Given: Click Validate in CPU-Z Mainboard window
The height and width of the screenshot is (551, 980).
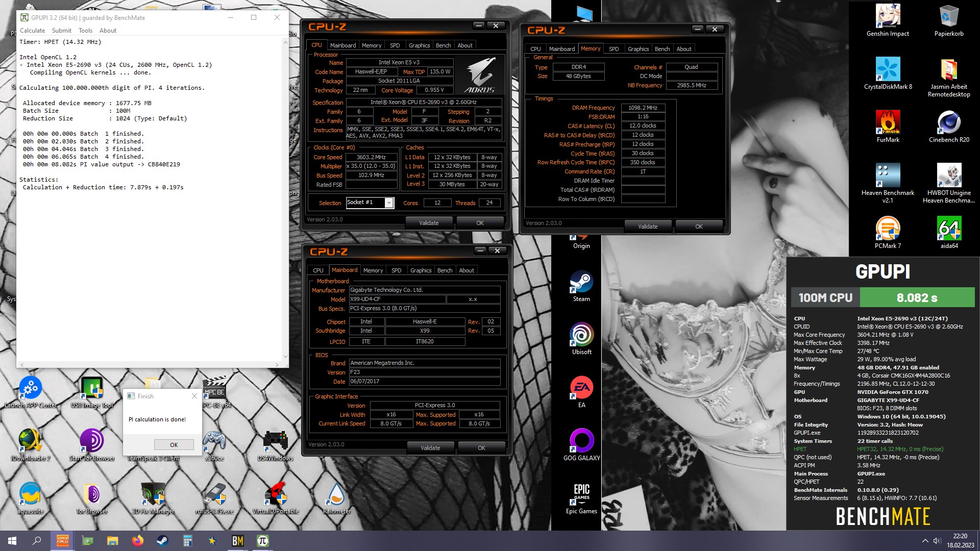Looking at the screenshot, I should click(x=430, y=448).
